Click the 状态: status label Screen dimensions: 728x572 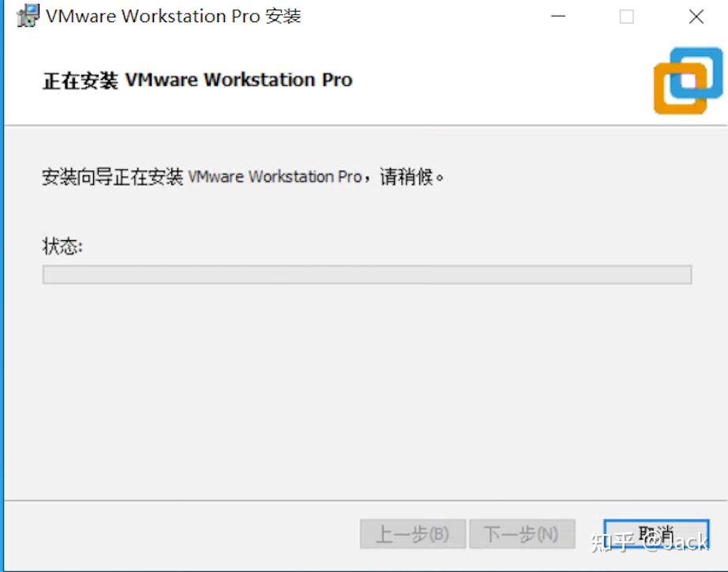click(x=62, y=246)
